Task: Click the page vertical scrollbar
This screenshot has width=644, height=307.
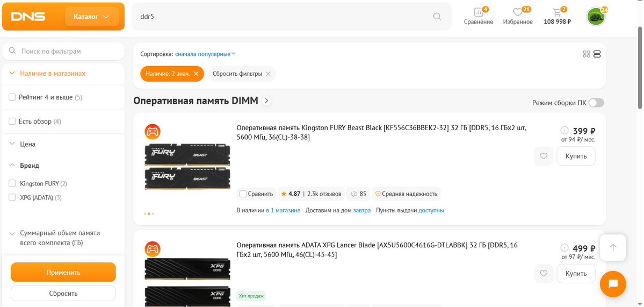Action: [641, 68]
